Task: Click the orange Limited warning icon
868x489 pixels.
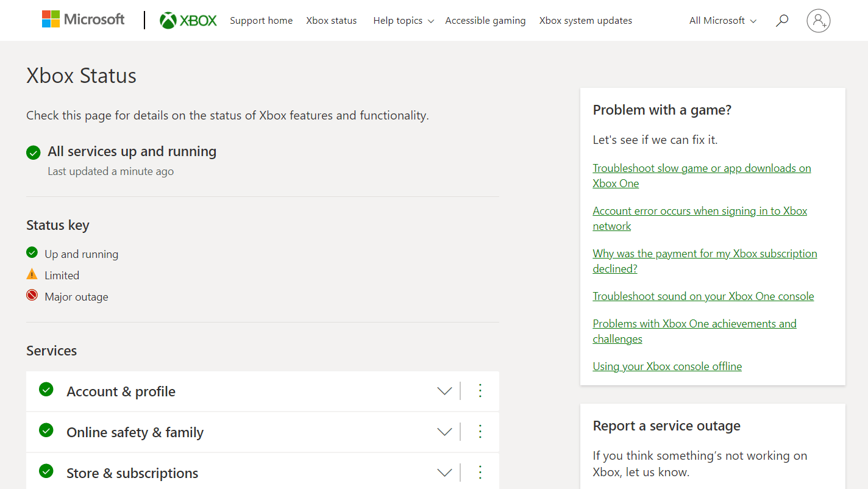Action: pos(32,274)
